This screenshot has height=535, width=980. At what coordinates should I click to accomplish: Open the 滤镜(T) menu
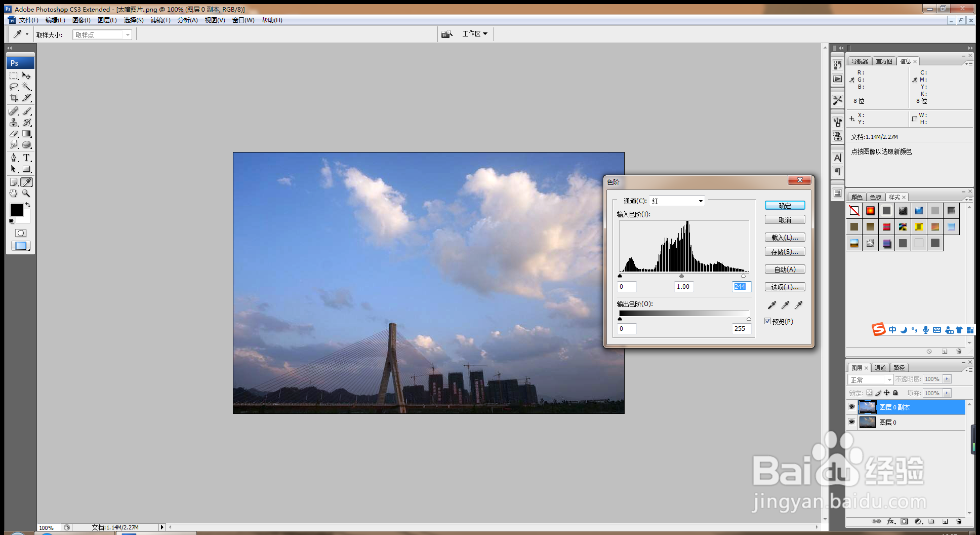pos(160,20)
